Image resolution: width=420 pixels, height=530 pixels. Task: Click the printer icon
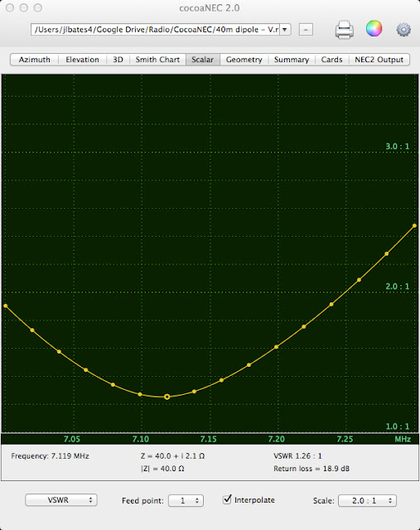click(345, 30)
